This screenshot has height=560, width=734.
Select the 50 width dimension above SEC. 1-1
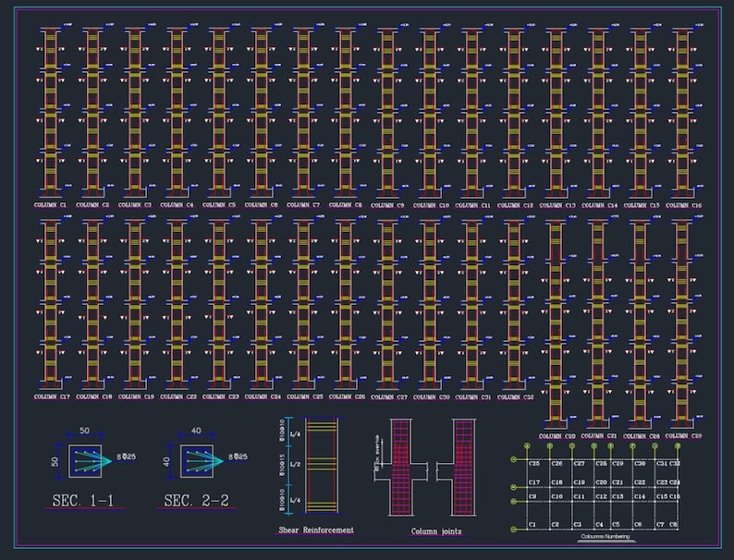click(84, 431)
